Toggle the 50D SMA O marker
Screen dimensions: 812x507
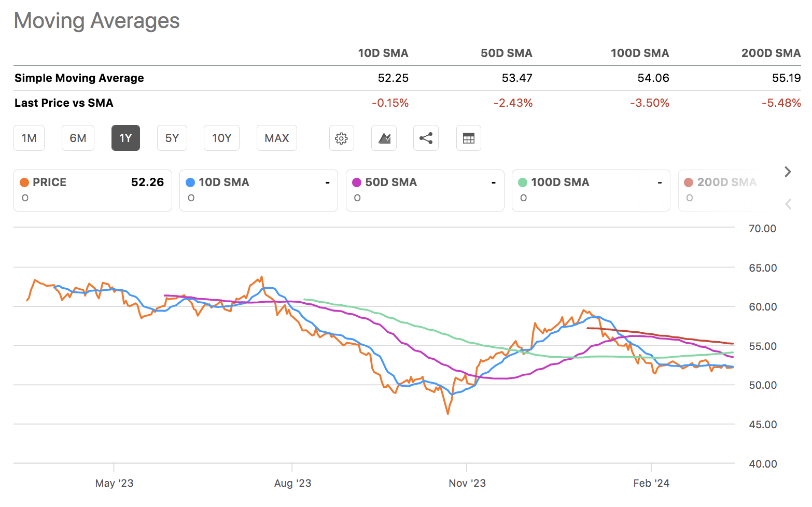tap(357, 198)
